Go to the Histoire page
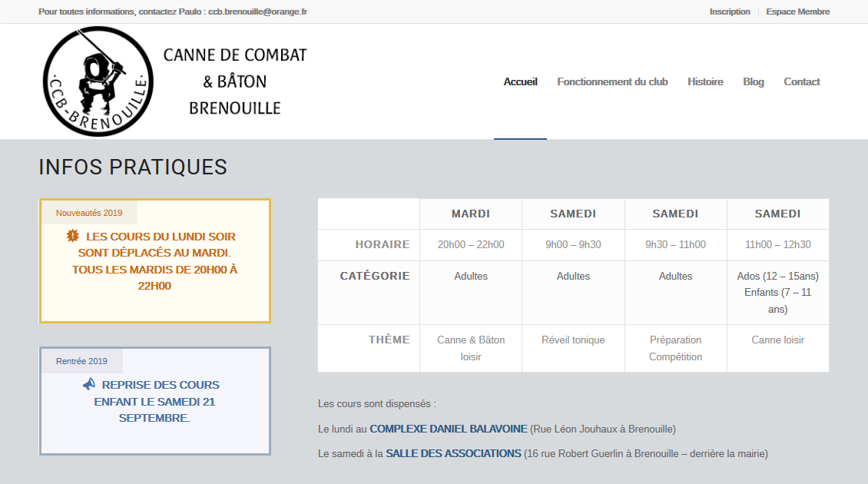This screenshot has height=484, width=868. point(704,81)
